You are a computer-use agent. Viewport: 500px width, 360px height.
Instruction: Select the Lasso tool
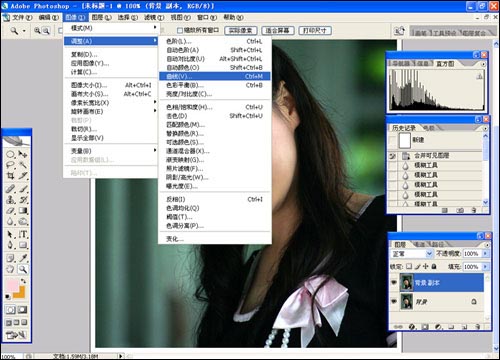(x=10, y=165)
